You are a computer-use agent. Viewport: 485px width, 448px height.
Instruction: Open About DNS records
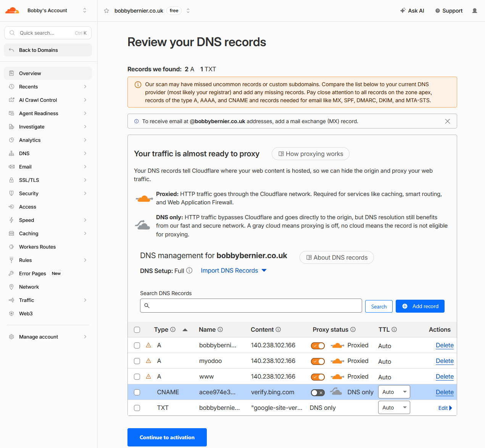(337, 257)
